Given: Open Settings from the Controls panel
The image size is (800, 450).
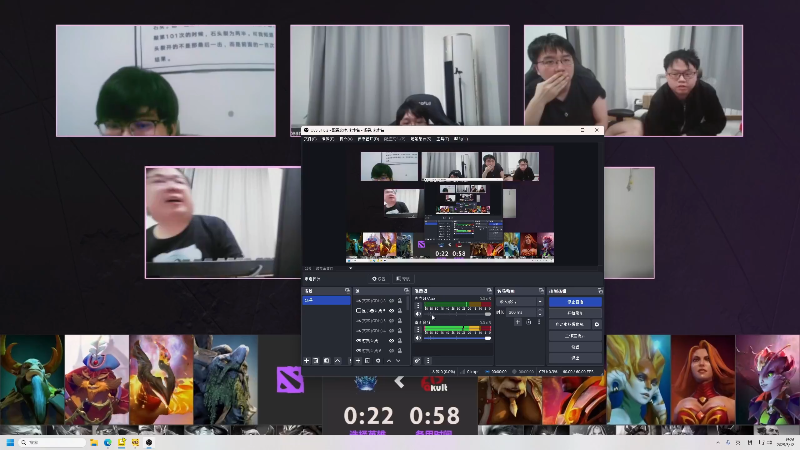Looking at the screenshot, I should (x=575, y=347).
